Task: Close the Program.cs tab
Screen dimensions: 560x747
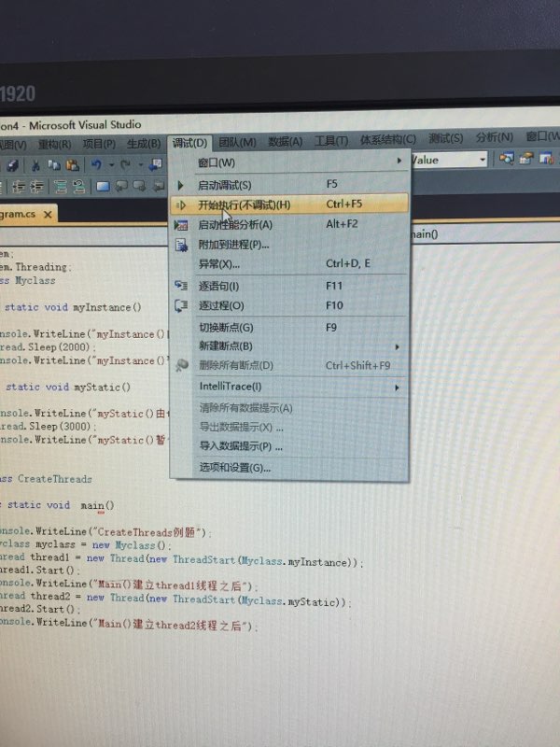Action: 48,215
